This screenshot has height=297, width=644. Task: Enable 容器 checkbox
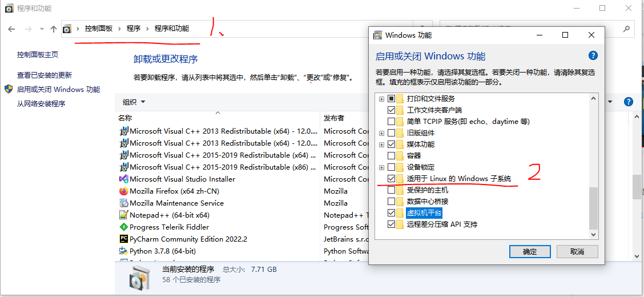coord(392,156)
